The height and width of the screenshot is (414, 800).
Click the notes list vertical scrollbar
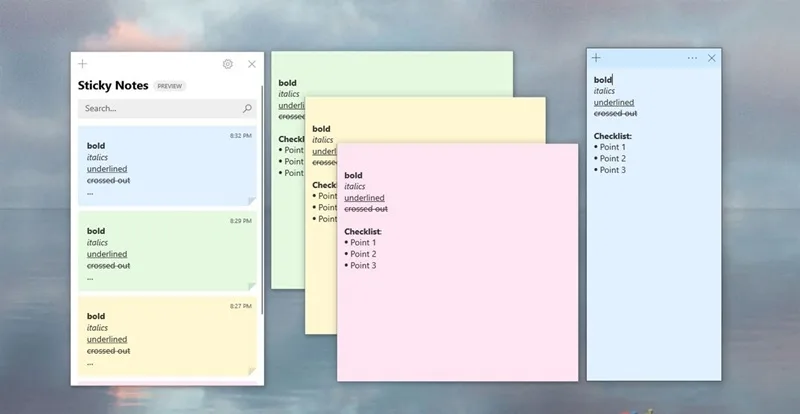click(262, 199)
